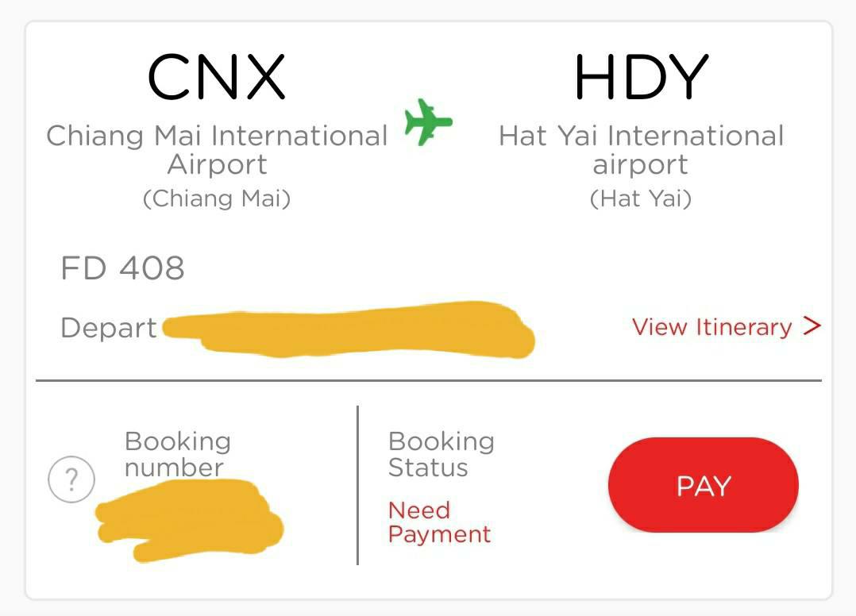Tap the Depart label
The width and height of the screenshot is (856, 616).
(x=109, y=328)
